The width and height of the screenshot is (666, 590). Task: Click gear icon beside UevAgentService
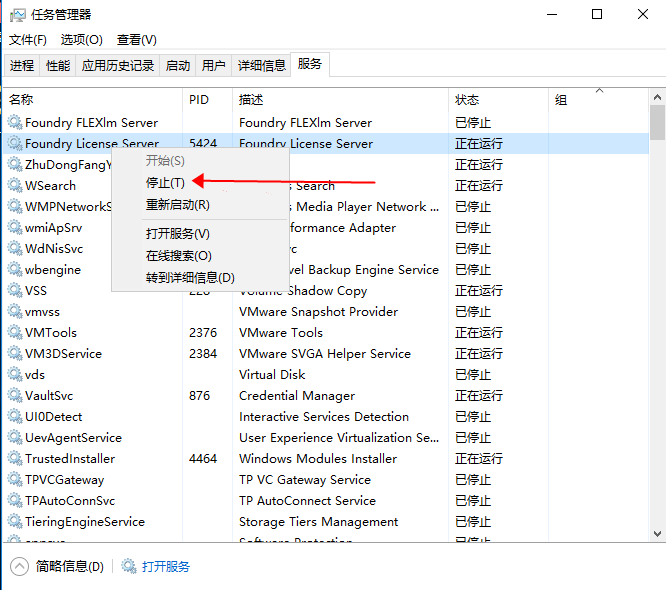15,438
